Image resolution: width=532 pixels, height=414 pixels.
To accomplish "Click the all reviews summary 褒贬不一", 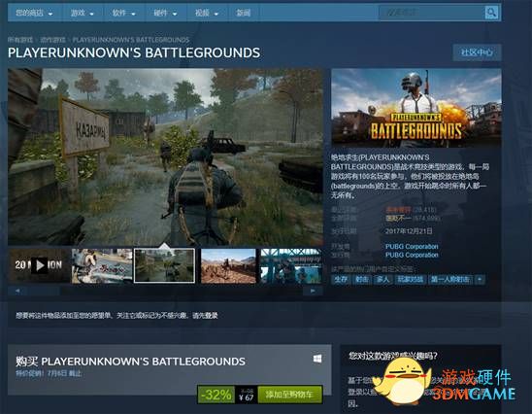I will (398, 218).
